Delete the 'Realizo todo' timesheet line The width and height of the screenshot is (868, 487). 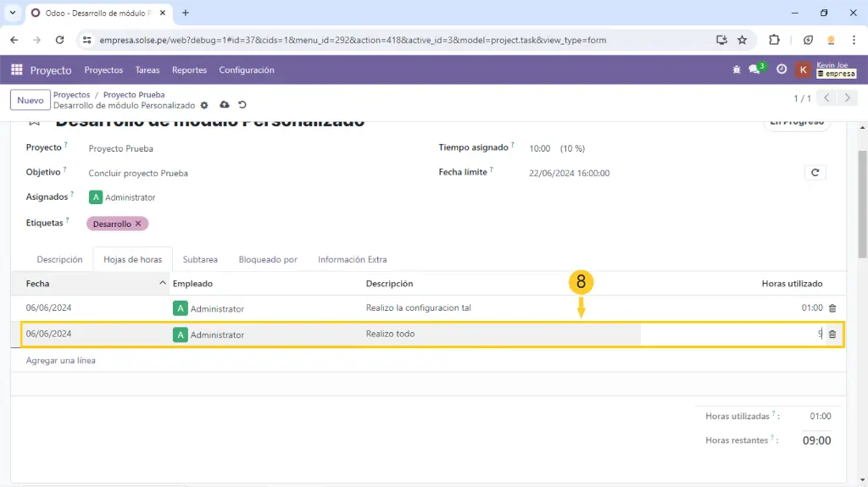tap(832, 335)
